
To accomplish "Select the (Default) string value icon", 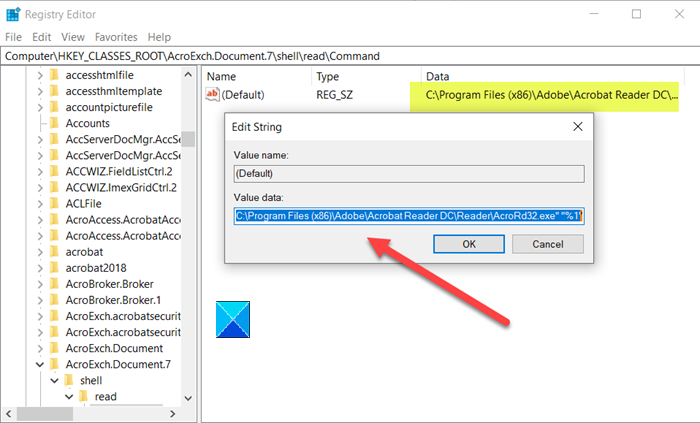I will tap(212, 95).
